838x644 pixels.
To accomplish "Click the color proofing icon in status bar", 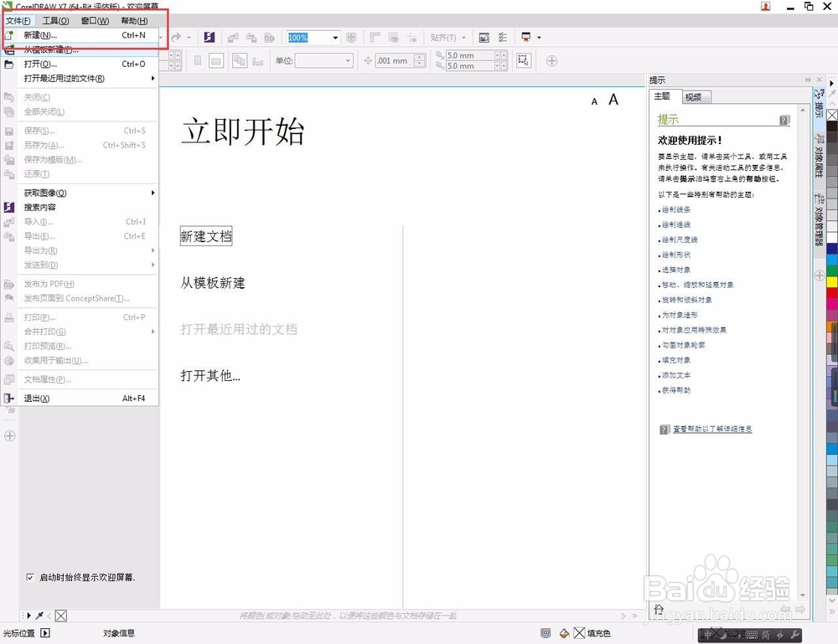I will (x=546, y=633).
